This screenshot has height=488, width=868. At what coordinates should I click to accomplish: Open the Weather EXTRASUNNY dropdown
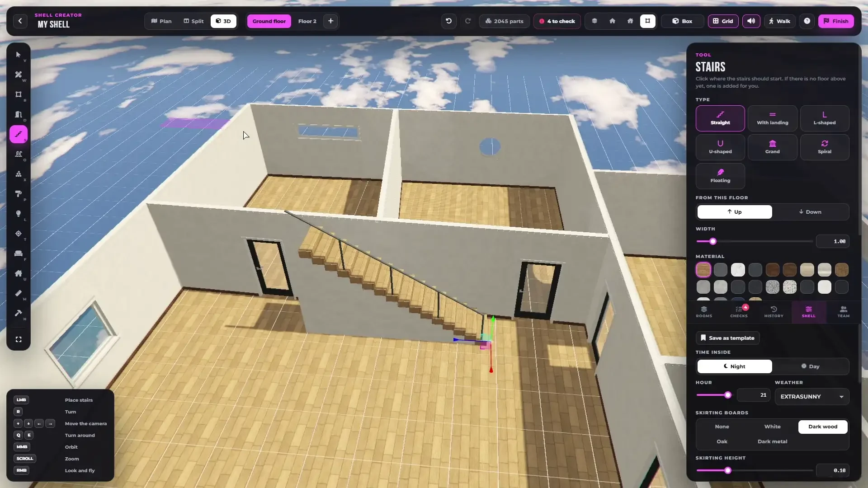click(812, 397)
